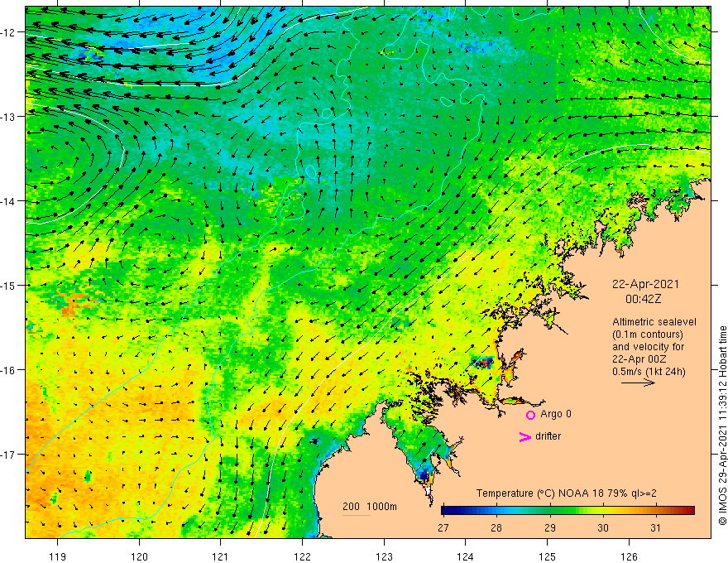This screenshot has height=563, width=728.
Task: Click the 126 longitude axis label
Action: pos(629,556)
